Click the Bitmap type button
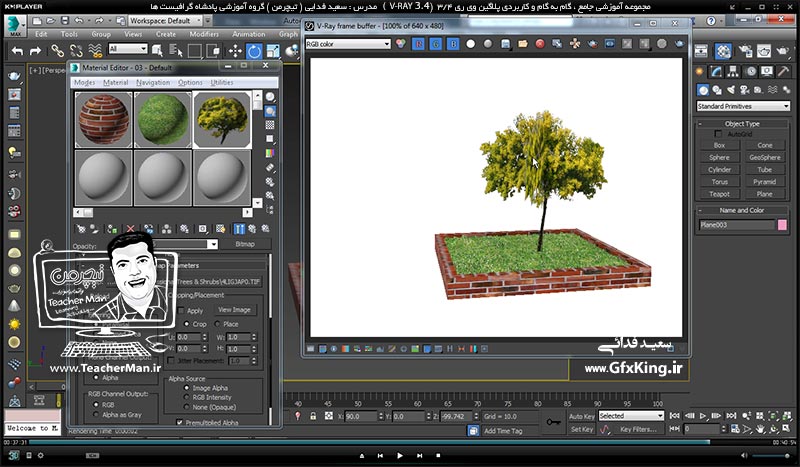 pos(245,244)
